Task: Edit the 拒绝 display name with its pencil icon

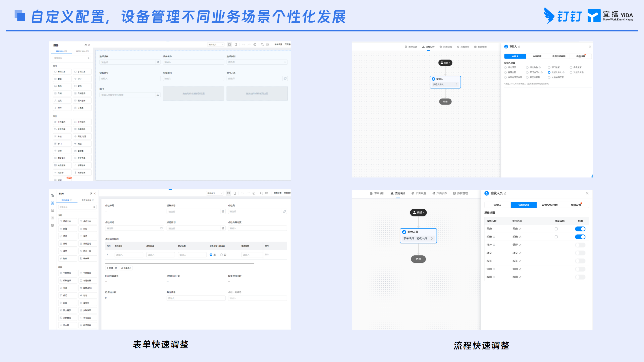Action: tap(520, 237)
